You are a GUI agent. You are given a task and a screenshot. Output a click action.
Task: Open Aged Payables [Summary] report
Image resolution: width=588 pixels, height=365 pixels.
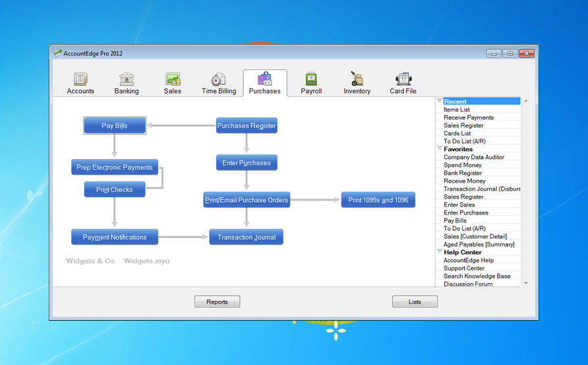point(479,244)
